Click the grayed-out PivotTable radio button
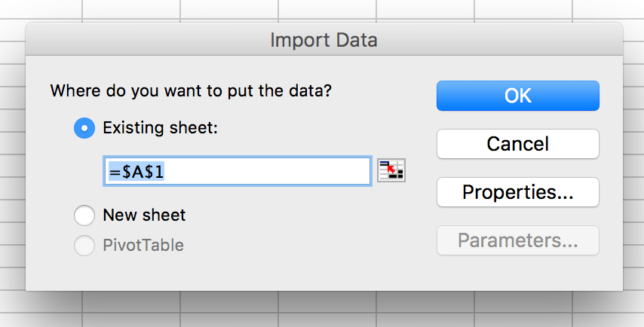 (x=84, y=245)
